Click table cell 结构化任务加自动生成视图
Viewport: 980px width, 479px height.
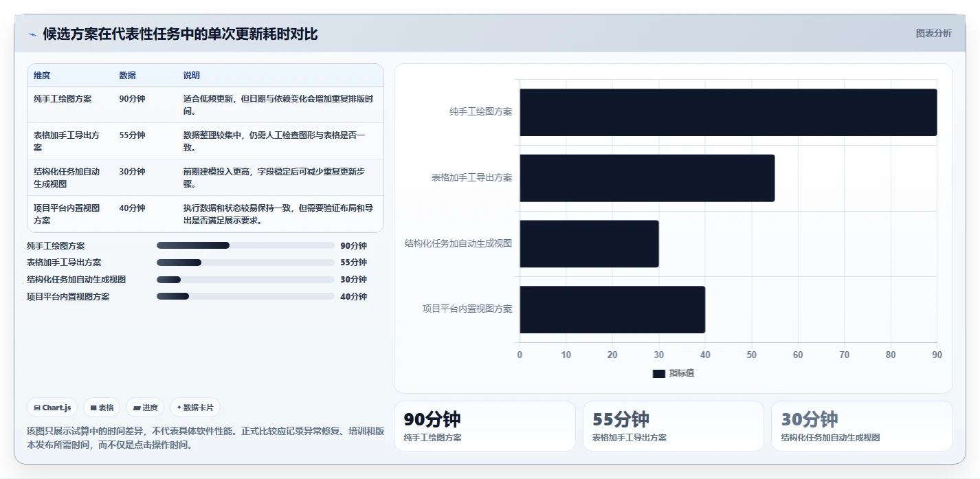click(67, 178)
